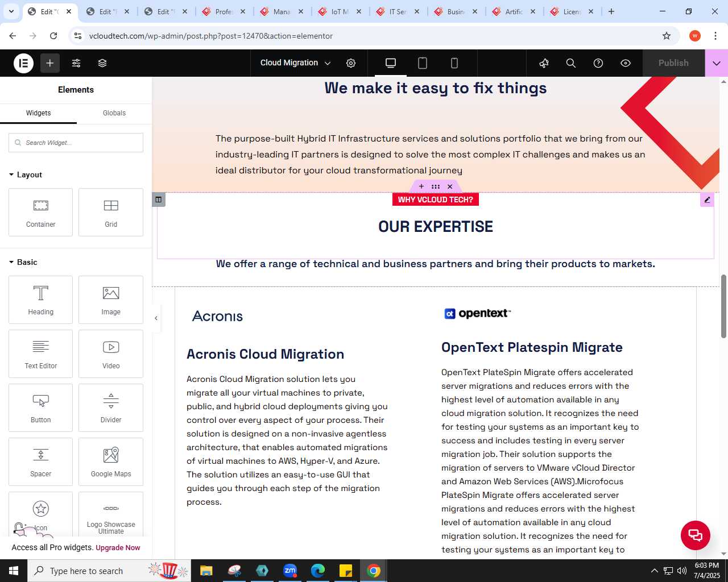Open the Help question mark icon
728x582 pixels.
pyautogui.click(x=598, y=63)
